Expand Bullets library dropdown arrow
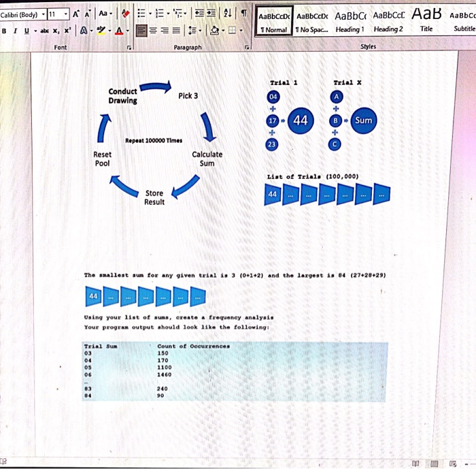Screen dimensions: 476x469 click(150, 14)
